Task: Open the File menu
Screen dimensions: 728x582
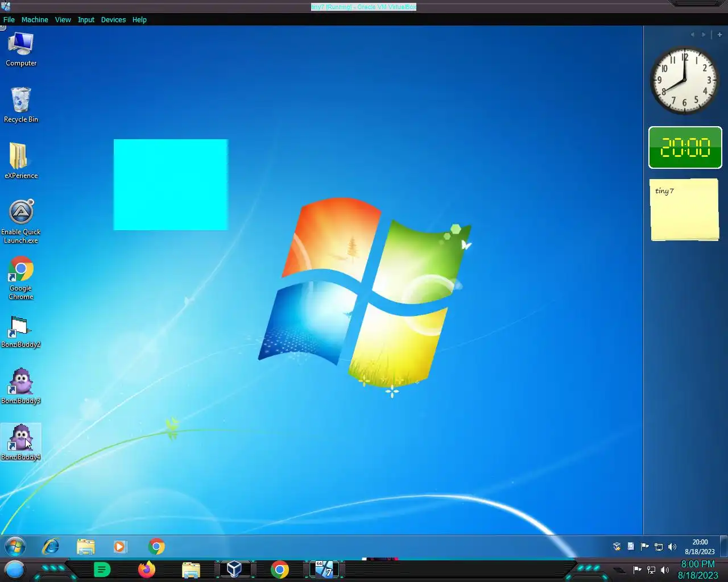Action: (x=9, y=19)
